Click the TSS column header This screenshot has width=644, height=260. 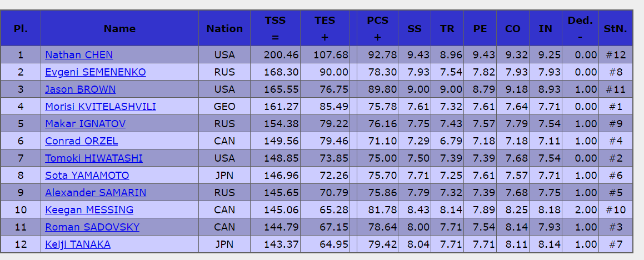click(x=275, y=28)
